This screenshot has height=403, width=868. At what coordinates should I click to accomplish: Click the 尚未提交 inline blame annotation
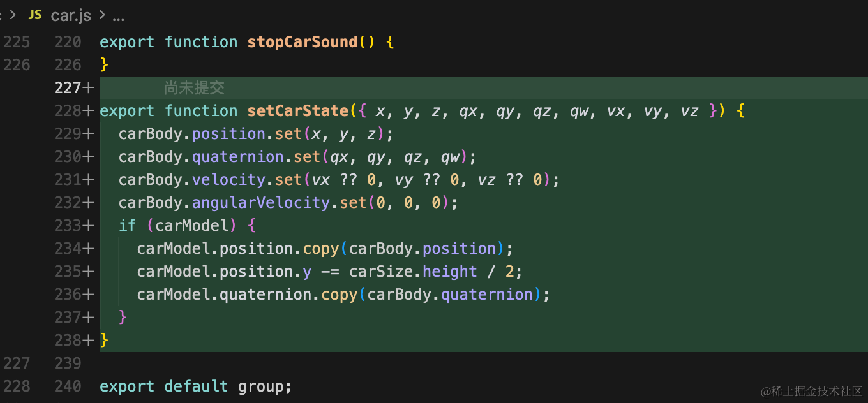pyautogui.click(x=194, y=88)
